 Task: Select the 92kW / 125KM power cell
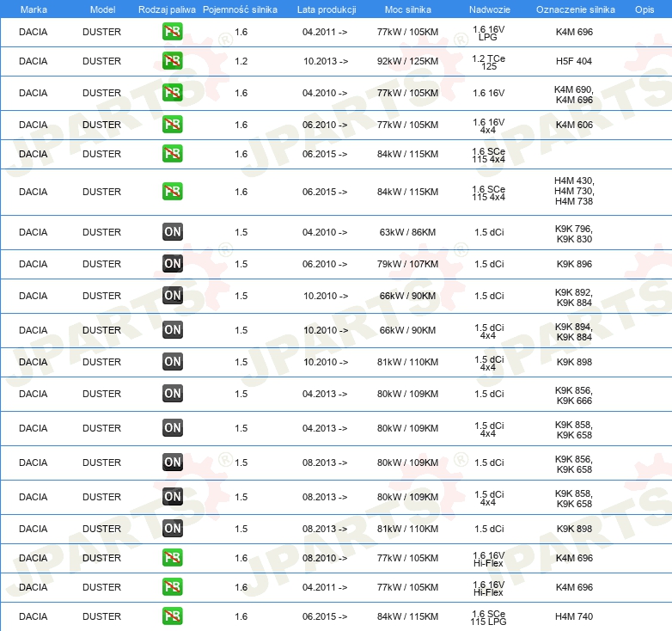click(407, 61)
